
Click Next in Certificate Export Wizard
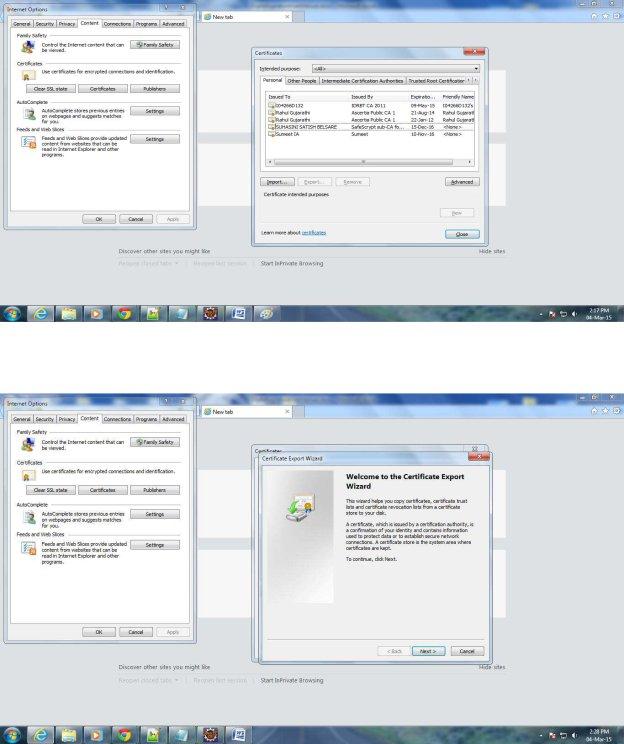428,651
